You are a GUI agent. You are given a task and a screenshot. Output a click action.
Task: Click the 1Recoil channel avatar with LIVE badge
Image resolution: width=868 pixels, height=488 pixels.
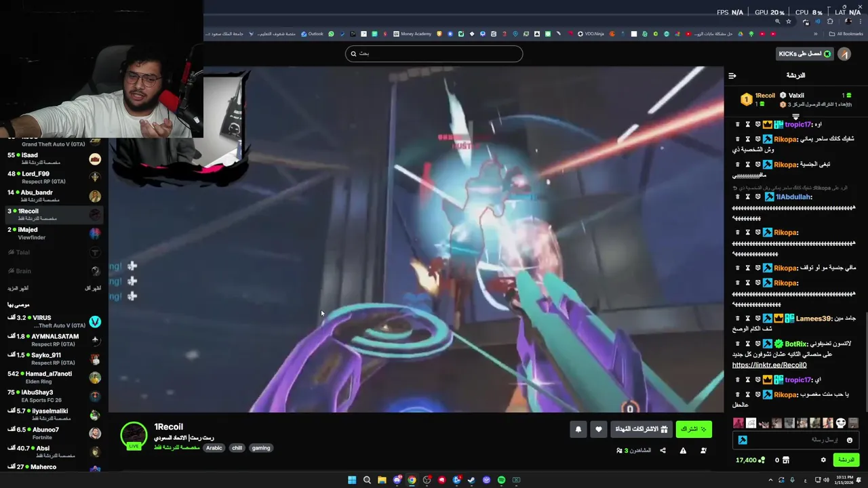[x=134, y=436]
